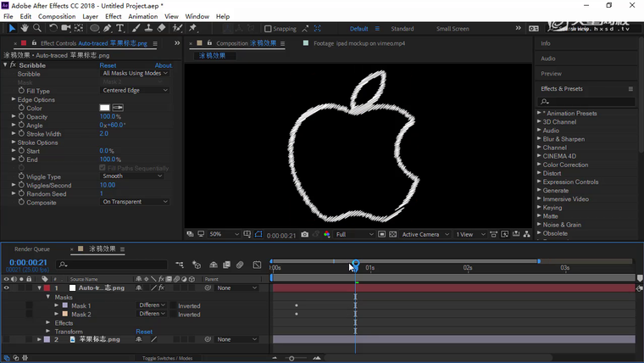
Task: Click the white Color swatch for Scribble
Action: tap(104, 109)
